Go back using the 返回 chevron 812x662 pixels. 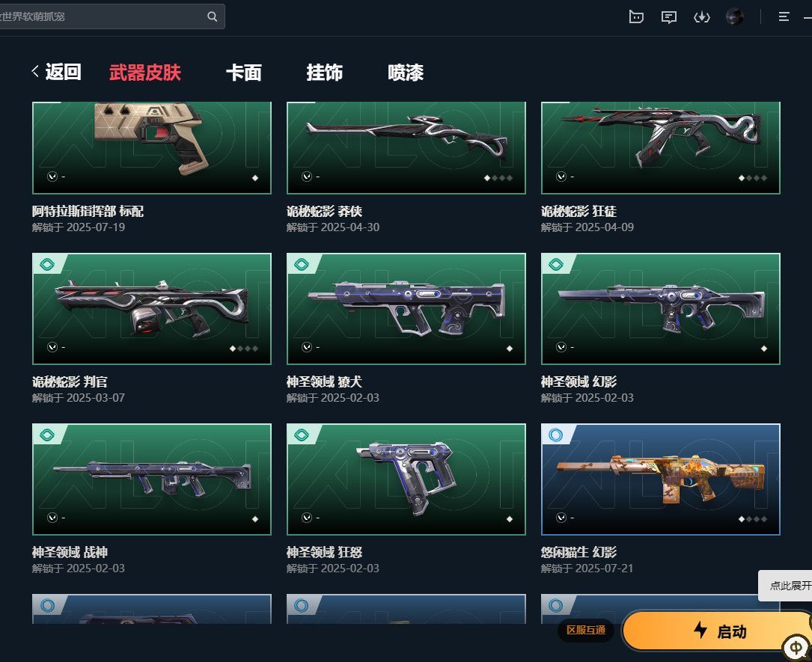35,71
